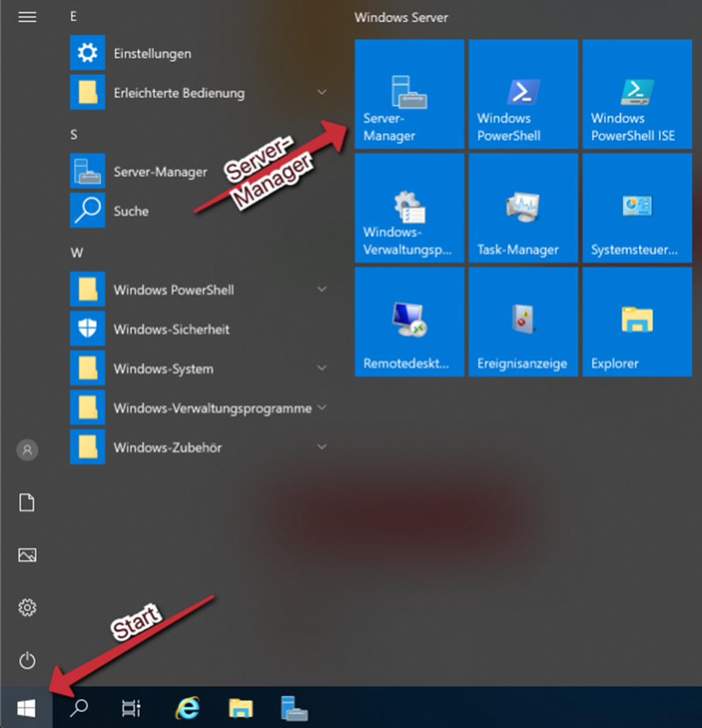Image resolution: width=702 pixels, height=728 pixels.
Task: Open the Task-Manager tile
Action: tap(523, 208)
